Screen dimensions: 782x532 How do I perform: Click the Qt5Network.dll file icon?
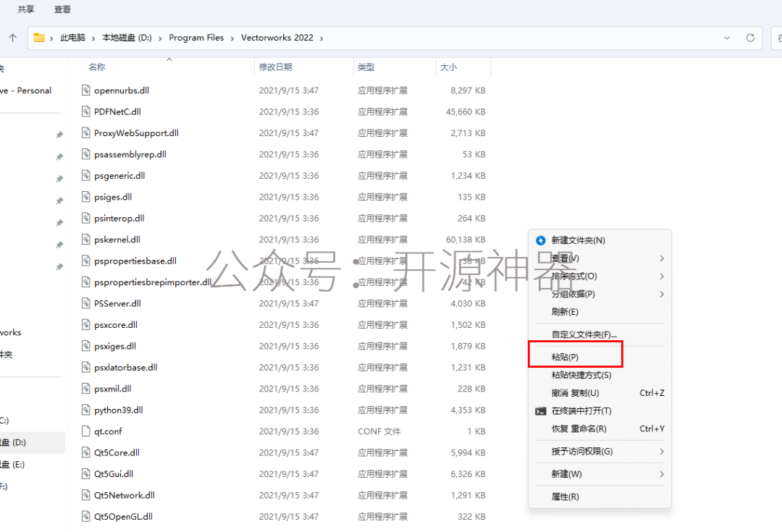(85, 495)
